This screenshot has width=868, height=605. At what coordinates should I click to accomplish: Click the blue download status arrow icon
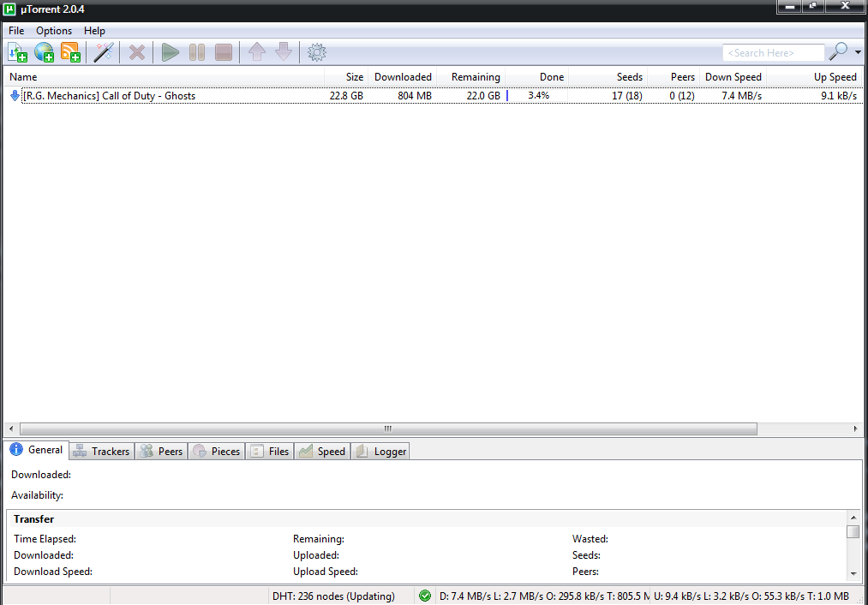15,96
